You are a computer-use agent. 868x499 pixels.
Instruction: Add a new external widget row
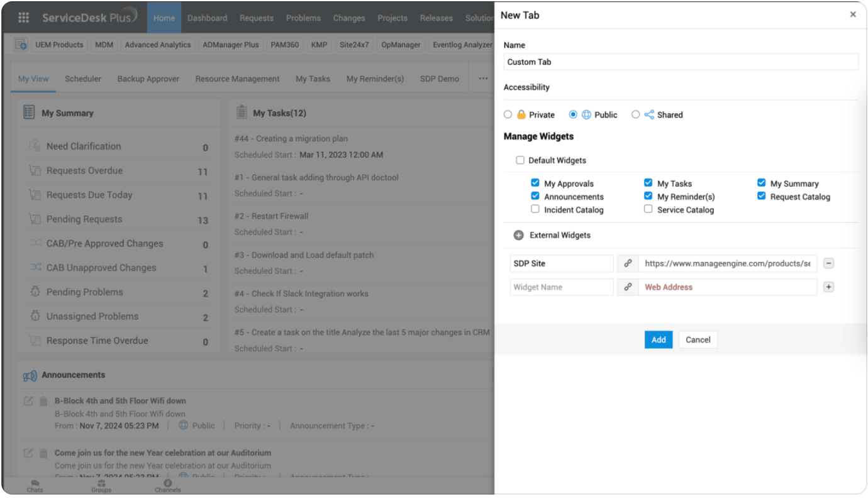(x=828, y=287)
